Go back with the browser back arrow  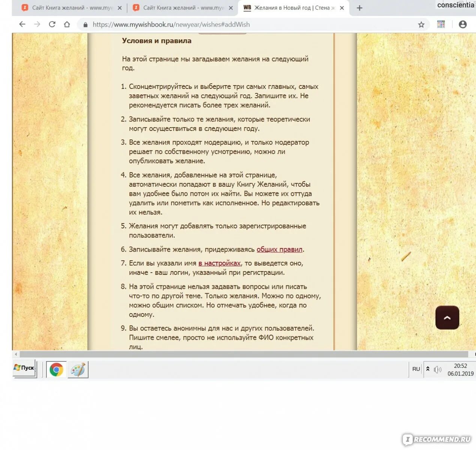pos(22,24)
